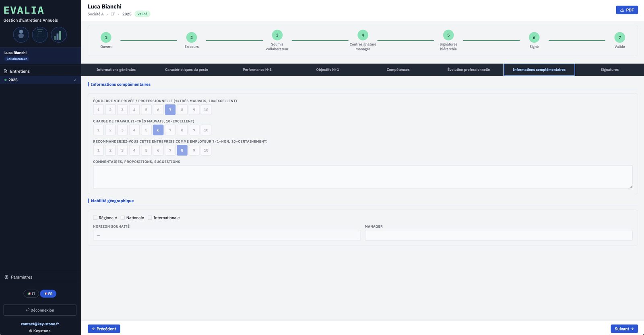The height and width of the screenshot is (335, 644).
Task: Click the Paramètres gear icon
Action: pos(6,277)
